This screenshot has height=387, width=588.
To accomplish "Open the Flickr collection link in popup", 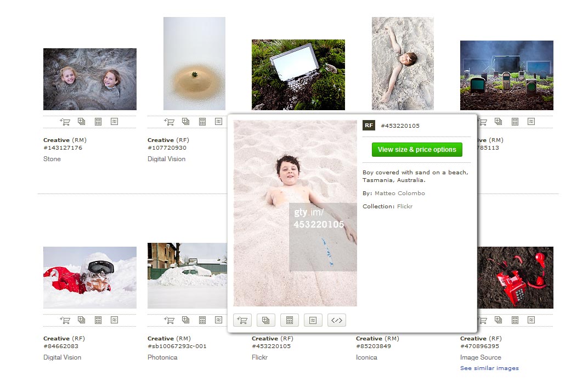I will click(x=405, y=206).
